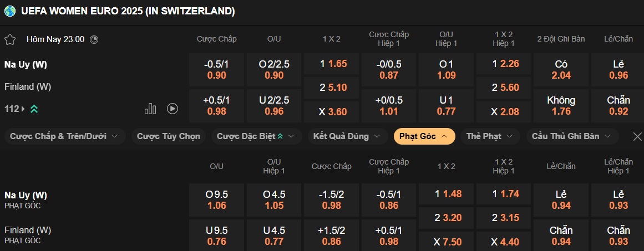This screenshot has height=251, width=644.
Task: Click the globe icon next to UEFA title
Action: point(10,11)
